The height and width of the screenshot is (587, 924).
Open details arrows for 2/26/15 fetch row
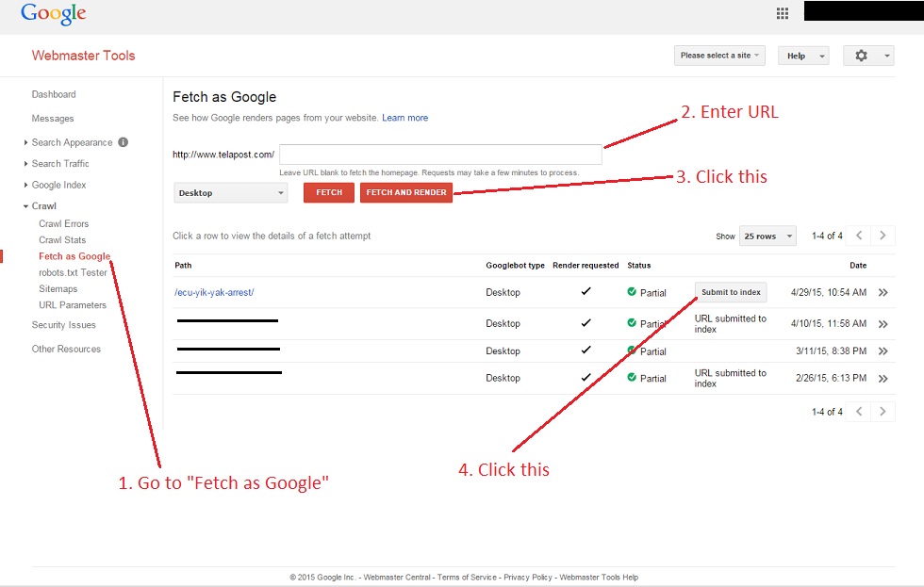click(x=883, y=379)
